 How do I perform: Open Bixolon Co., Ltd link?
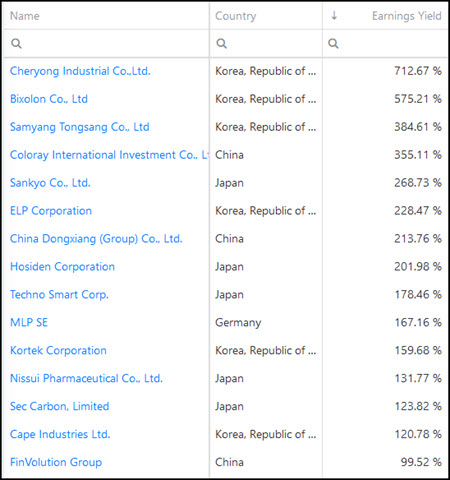coord(49,99)
